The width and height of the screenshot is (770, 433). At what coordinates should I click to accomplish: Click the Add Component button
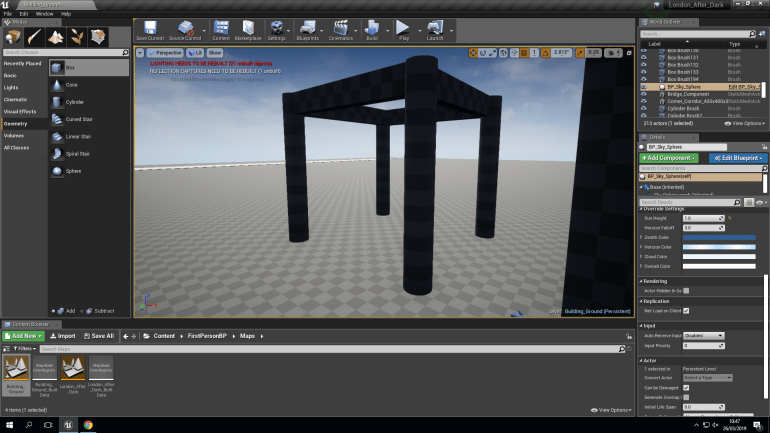(668, 158)
